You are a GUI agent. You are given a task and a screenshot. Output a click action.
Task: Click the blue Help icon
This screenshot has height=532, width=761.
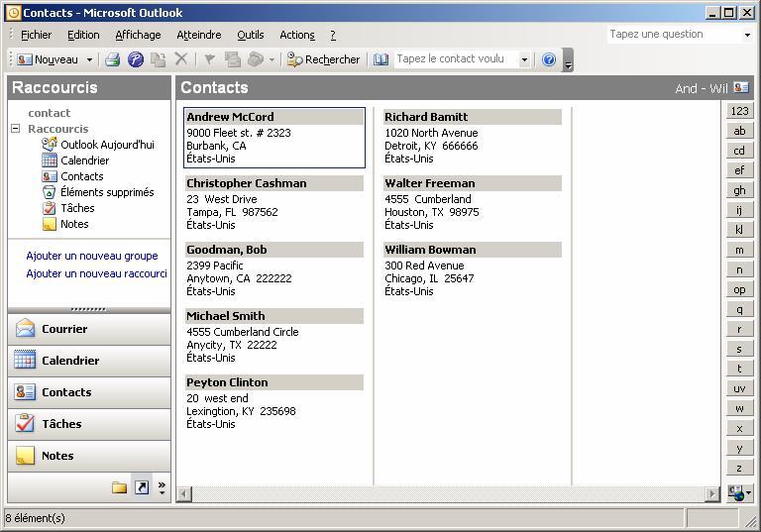coord(549,59)
